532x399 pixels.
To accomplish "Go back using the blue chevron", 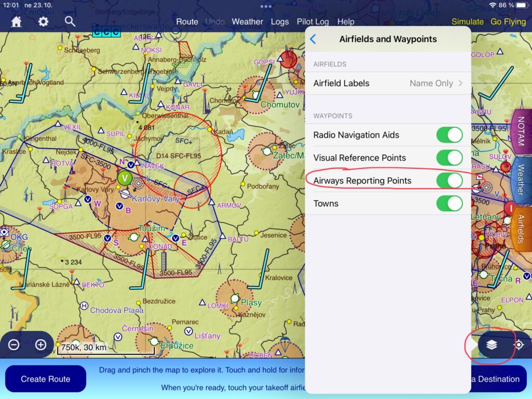I will click(x=313, y=39).
